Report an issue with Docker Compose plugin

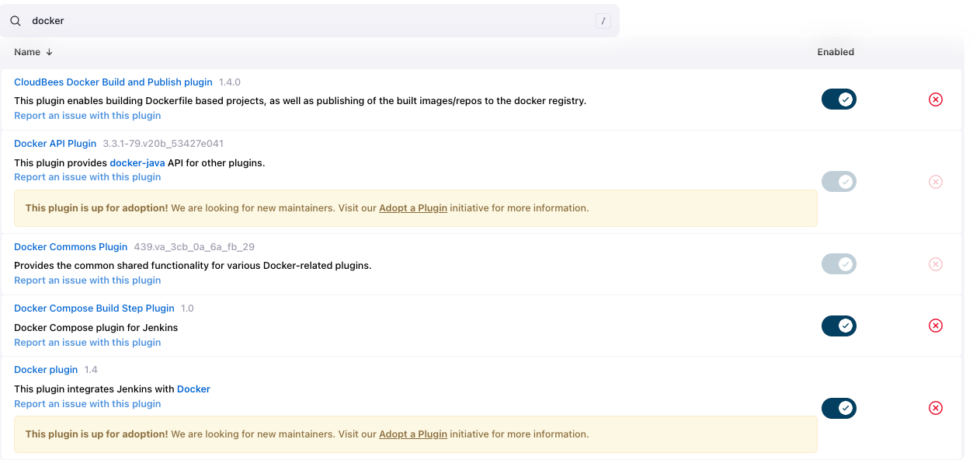coord(88,343)
